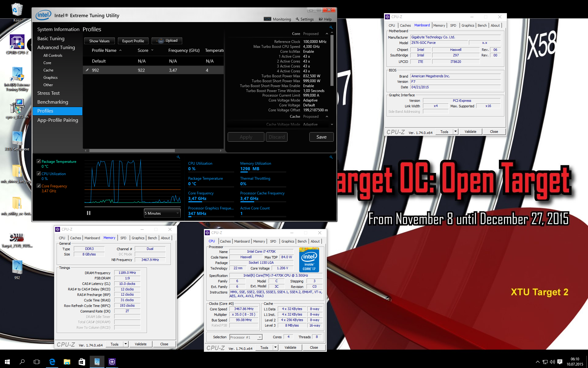Click Export Profile button
This screenshot has width=588, height=368.
point(133,41)
